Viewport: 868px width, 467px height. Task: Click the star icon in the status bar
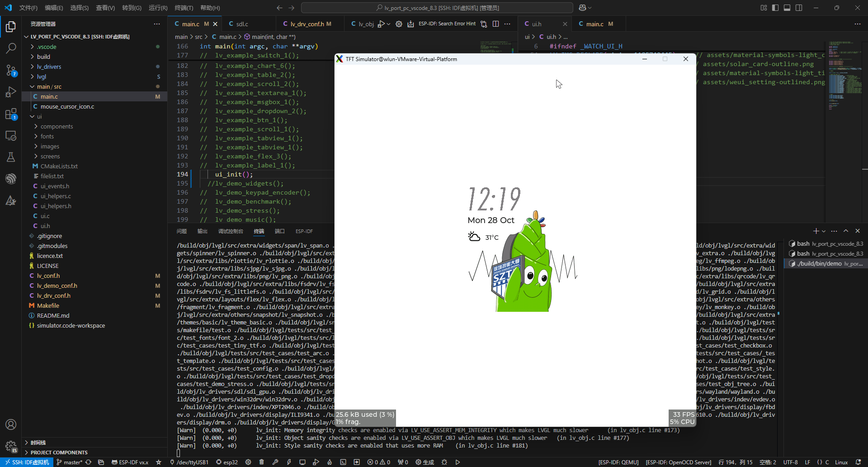159,462
